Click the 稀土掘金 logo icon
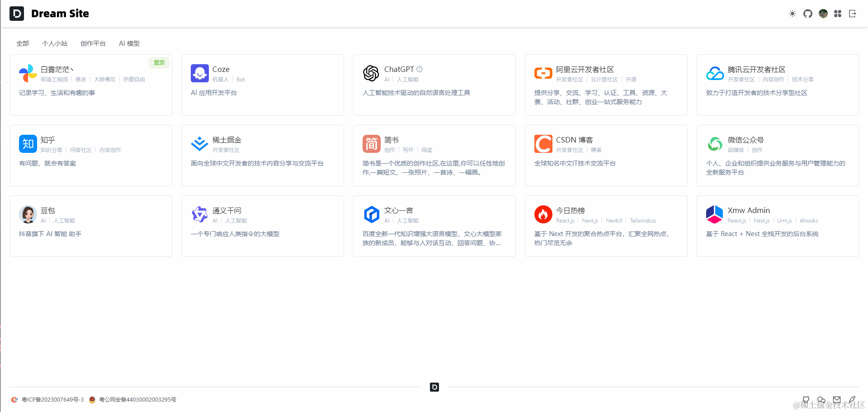The image size is (868, 412). (200, 144)
